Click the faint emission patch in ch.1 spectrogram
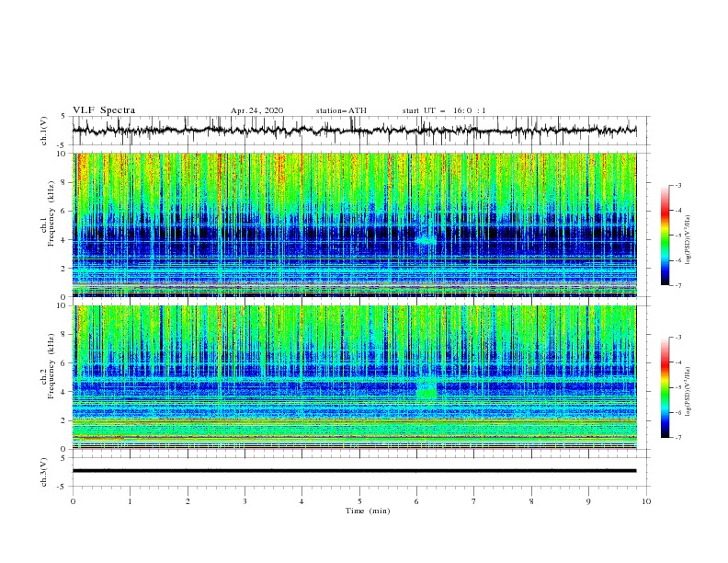 [426, 239]
